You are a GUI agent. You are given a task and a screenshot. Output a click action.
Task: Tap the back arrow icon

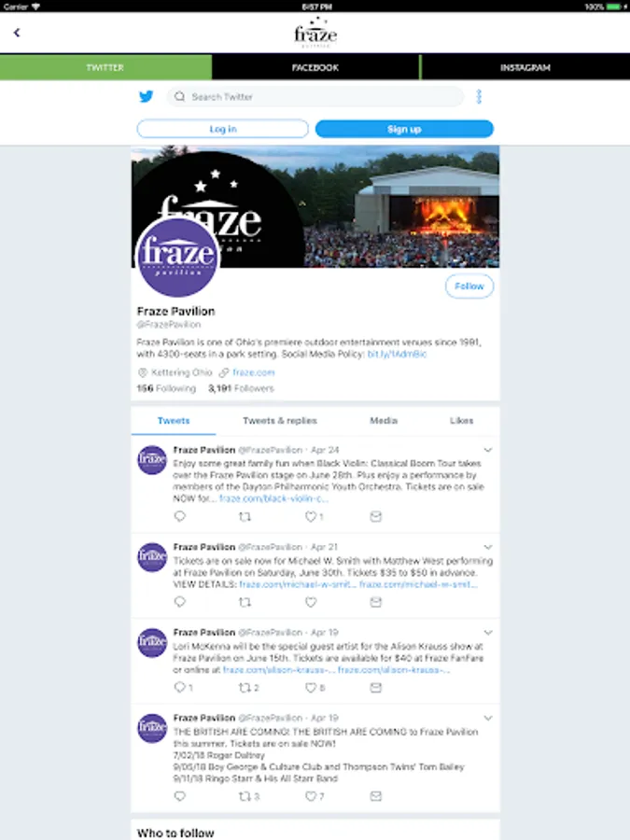(17, 33)
